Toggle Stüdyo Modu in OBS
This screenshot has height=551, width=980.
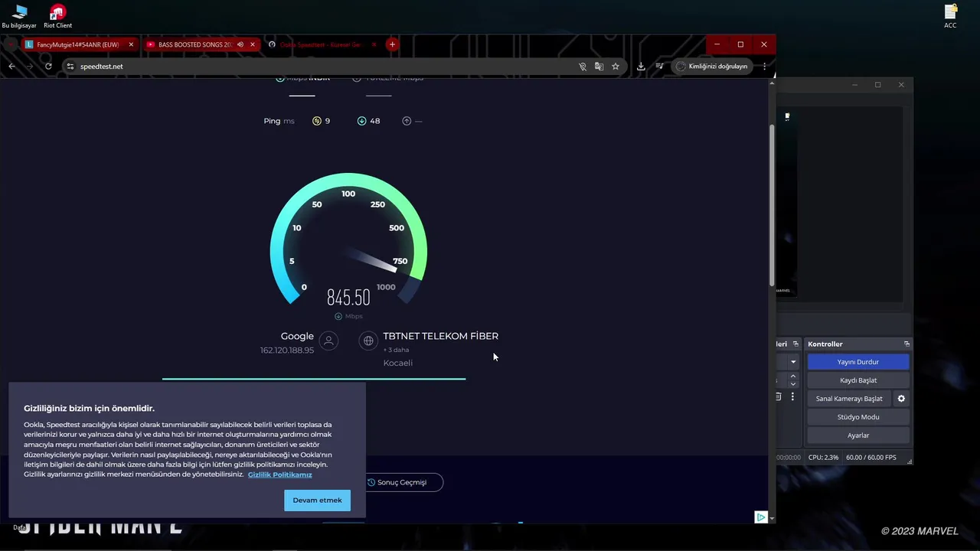pyautogui.click(x=857, y=417)
